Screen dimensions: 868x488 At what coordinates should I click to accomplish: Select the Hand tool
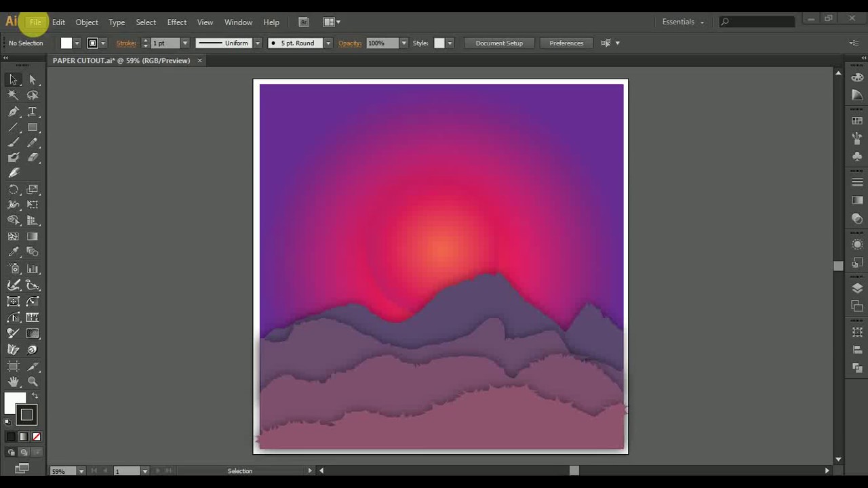[x=14, y=382]
